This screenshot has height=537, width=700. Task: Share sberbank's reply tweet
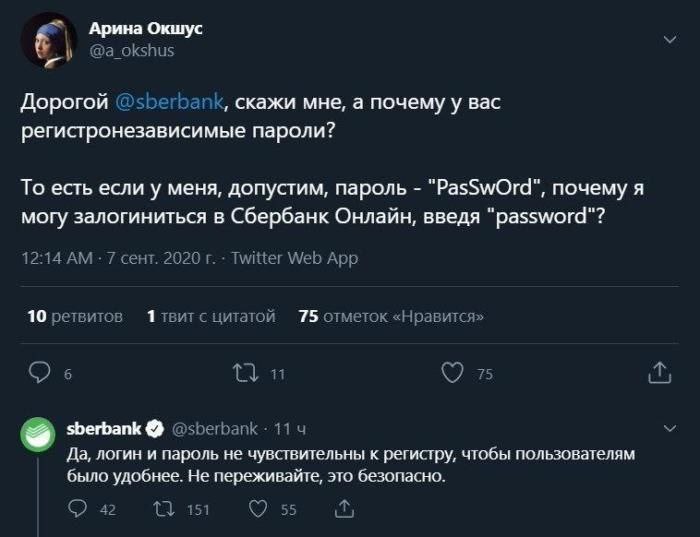(x=344, y=508)
